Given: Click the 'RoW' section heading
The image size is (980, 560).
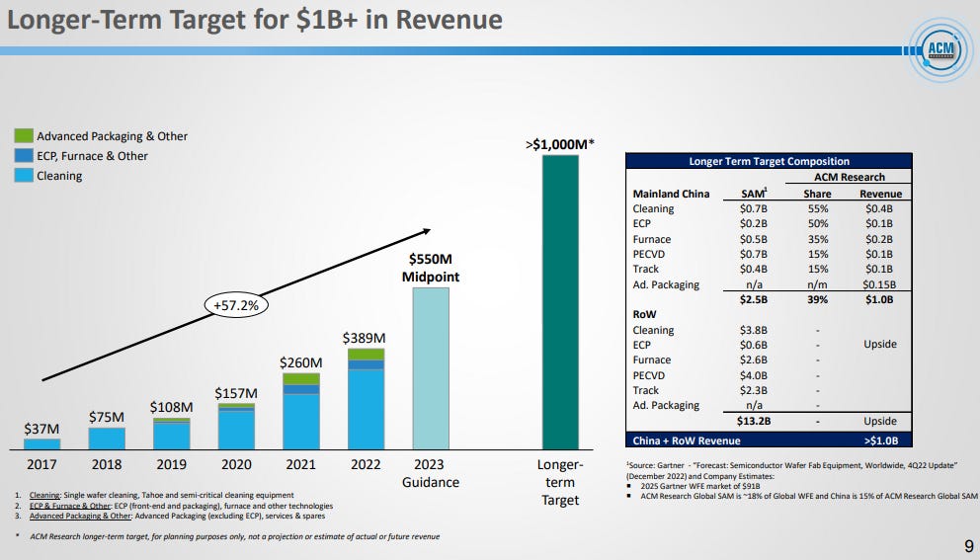Looking at the screenshot, I should pos(644,314).
